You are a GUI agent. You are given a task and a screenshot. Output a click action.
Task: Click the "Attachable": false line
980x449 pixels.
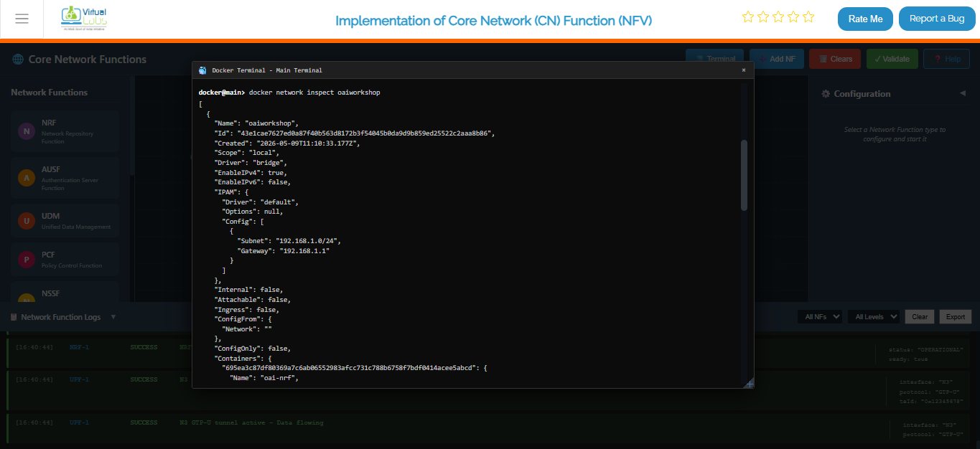(254, 300)
